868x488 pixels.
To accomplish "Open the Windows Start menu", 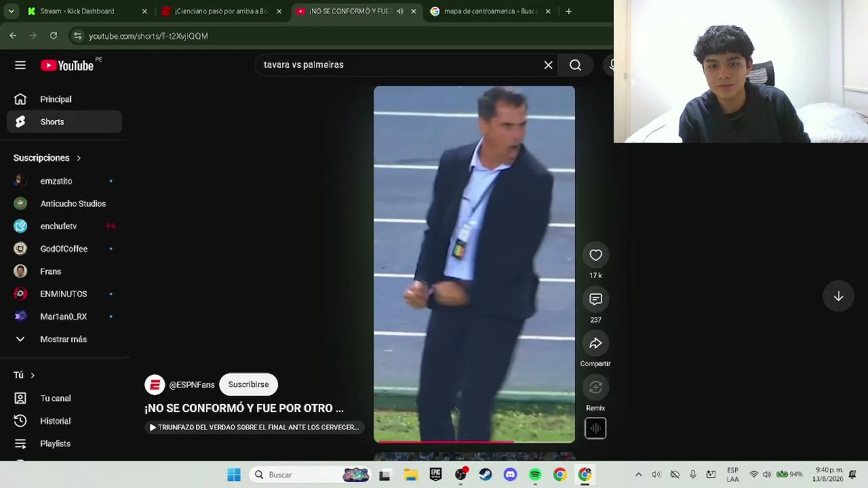I will point(234,475).
